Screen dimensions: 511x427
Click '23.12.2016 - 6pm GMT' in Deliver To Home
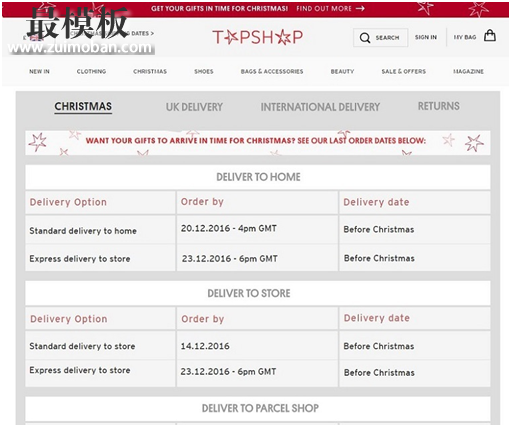pos(230,258)
